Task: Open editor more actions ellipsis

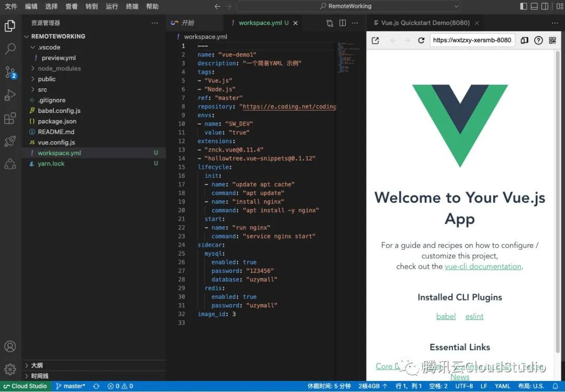Action: point(355,23)
